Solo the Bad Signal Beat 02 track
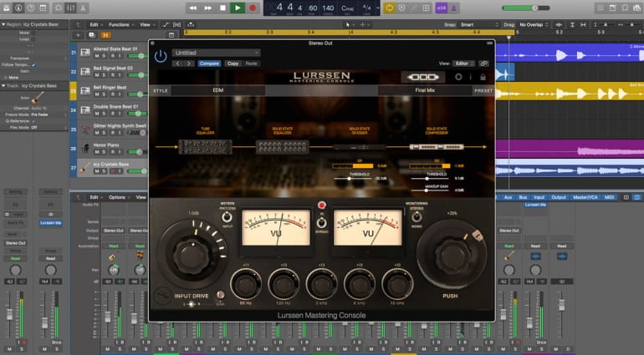The image size is (644, 355). click(105, 75)
